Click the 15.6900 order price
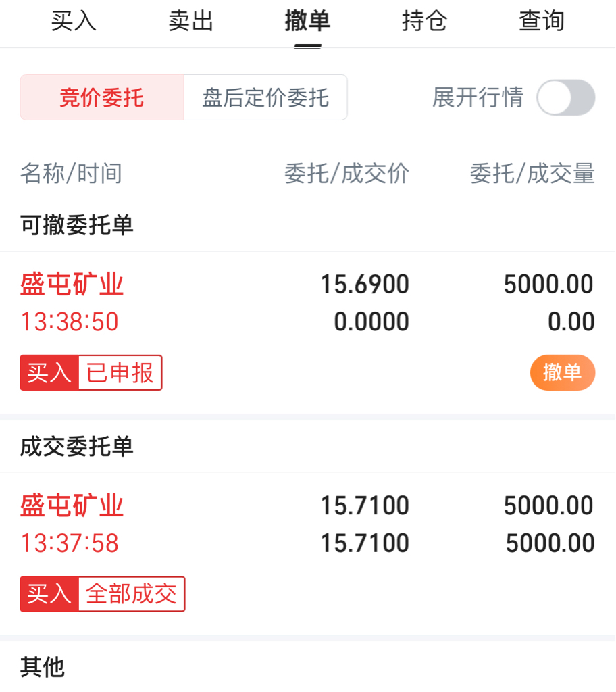The width and height of the screenshot is (616, 692). point(365,285)
